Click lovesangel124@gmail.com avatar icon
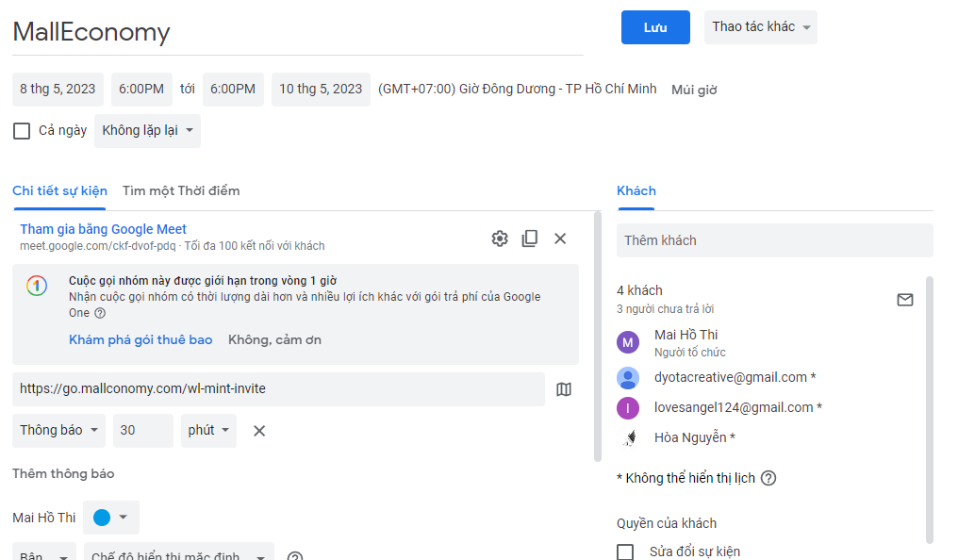 (628, 408)
